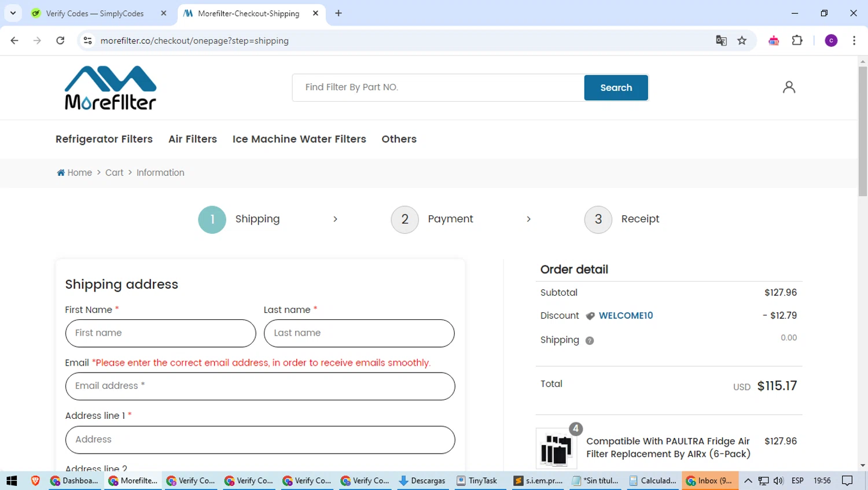Viewport: 868px width, 490px height.
Task: Click the Address line 1 field
Action: tap(260, 440)
